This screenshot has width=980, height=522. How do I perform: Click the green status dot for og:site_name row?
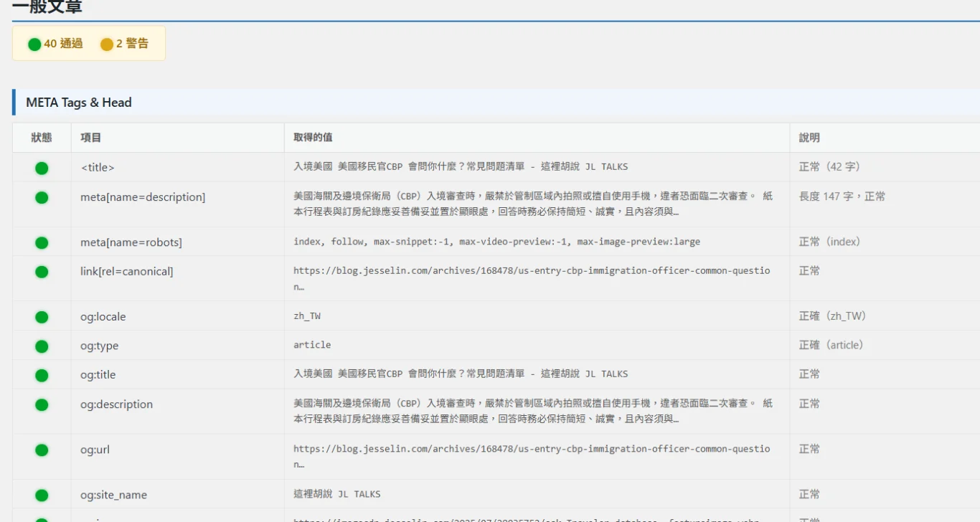(42, 495)
